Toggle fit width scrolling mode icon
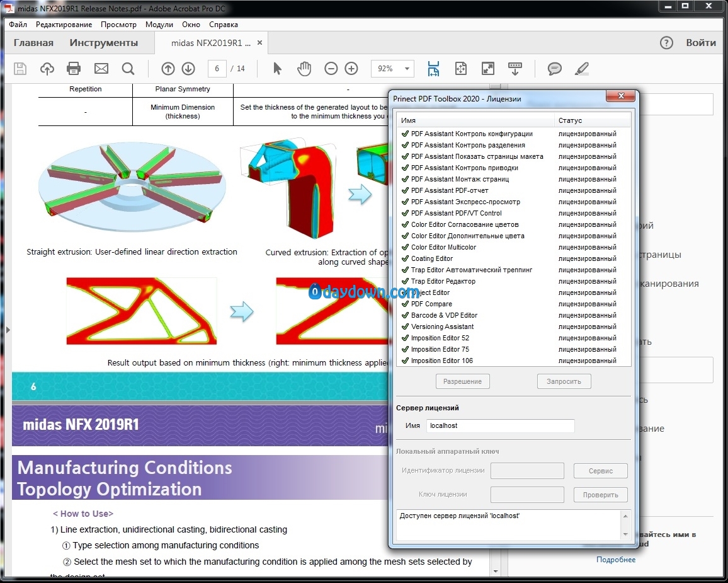The image size is (728, 583). pyautogui.click(x=433, y=69)
